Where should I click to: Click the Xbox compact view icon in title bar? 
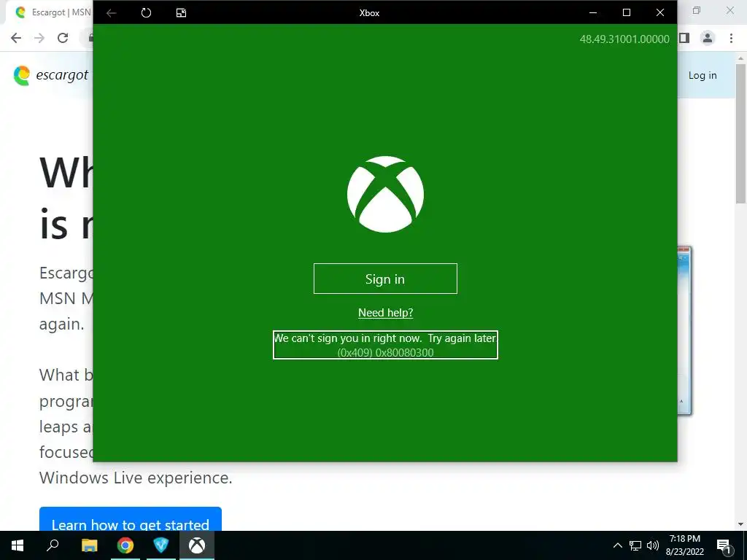[x=181, y=13]
